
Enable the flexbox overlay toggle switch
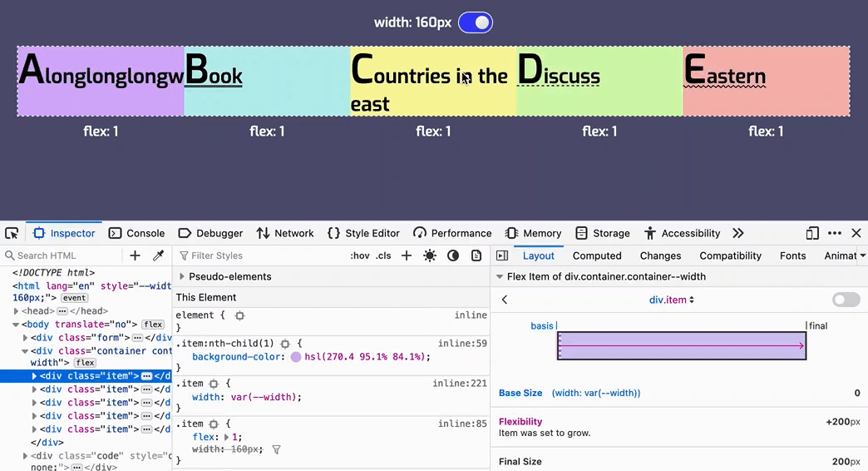click(x=846, y=300)
